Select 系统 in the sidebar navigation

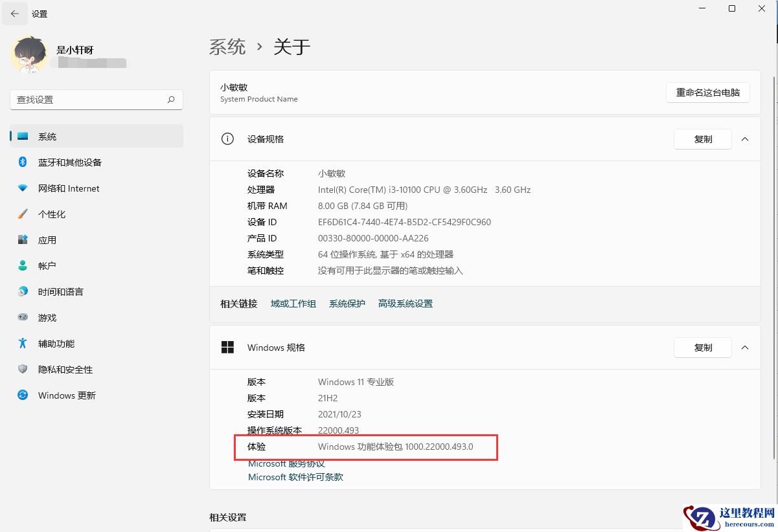click(x=47, y=137)
